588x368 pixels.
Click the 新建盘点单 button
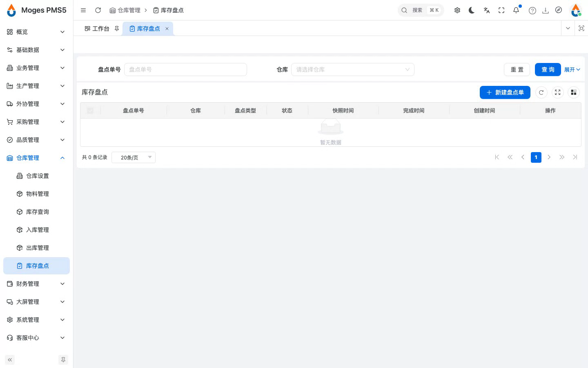click(x=505, y=92)
